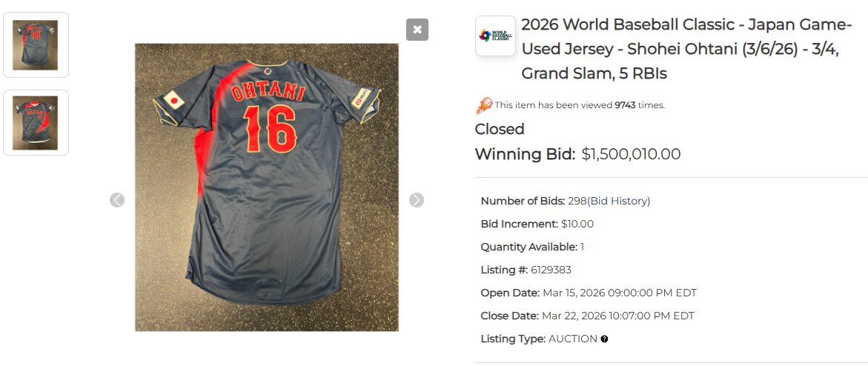Click the Open Date value

click(x=619, y=293)
